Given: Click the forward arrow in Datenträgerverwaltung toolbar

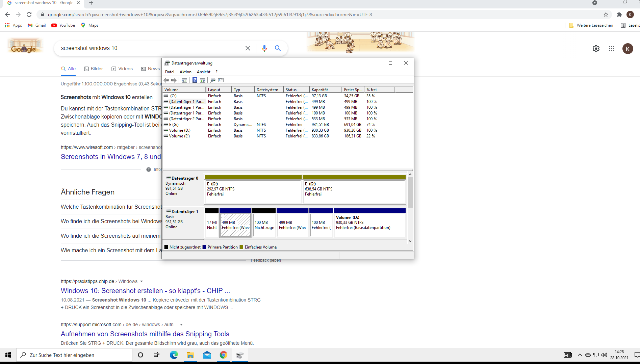Looking at the screenshot, I should 174,80.
